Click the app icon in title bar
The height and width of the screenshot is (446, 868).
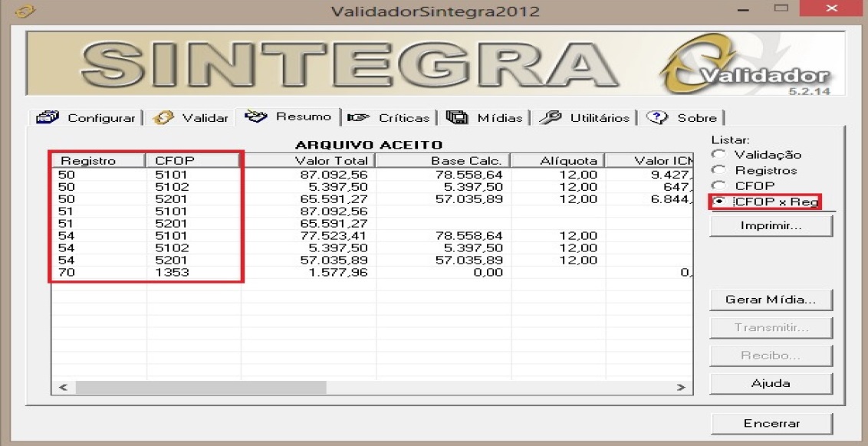(x=27, y=11)
